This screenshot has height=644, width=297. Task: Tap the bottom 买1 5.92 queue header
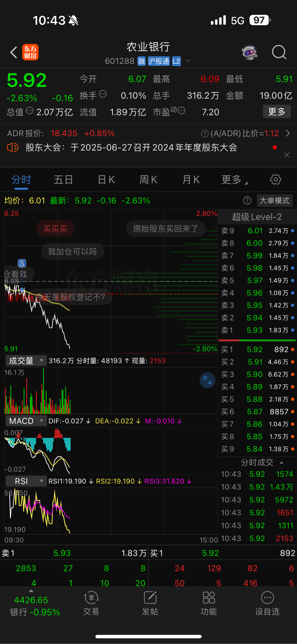click(x=223, y=553)
